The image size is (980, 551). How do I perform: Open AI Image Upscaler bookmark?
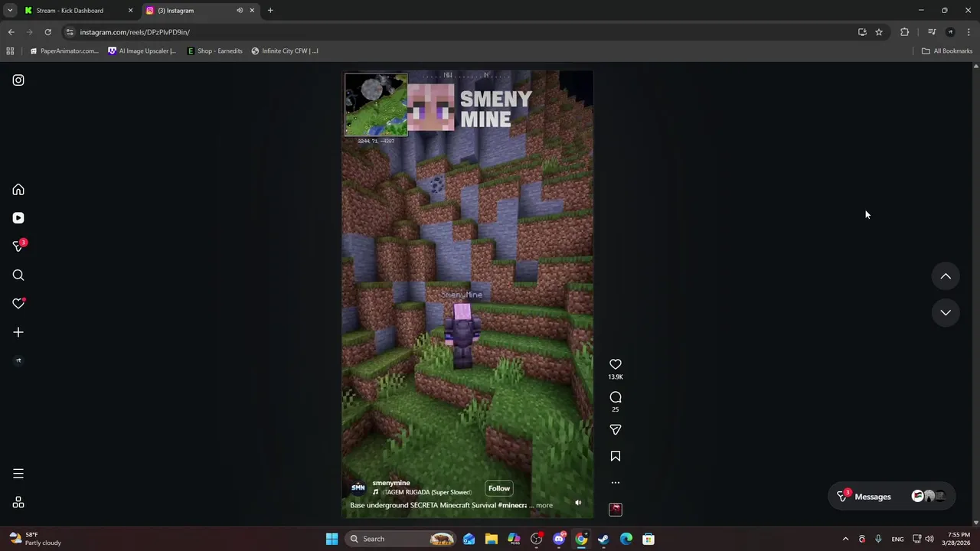pos(142,51)
